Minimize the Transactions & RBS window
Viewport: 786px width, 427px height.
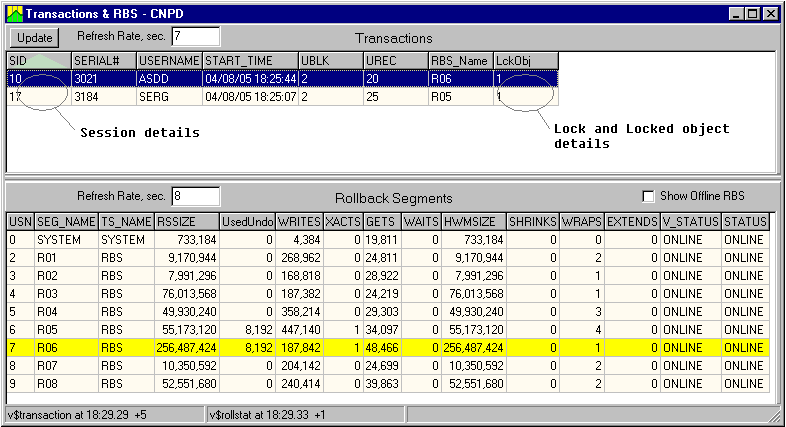(736, 14)
